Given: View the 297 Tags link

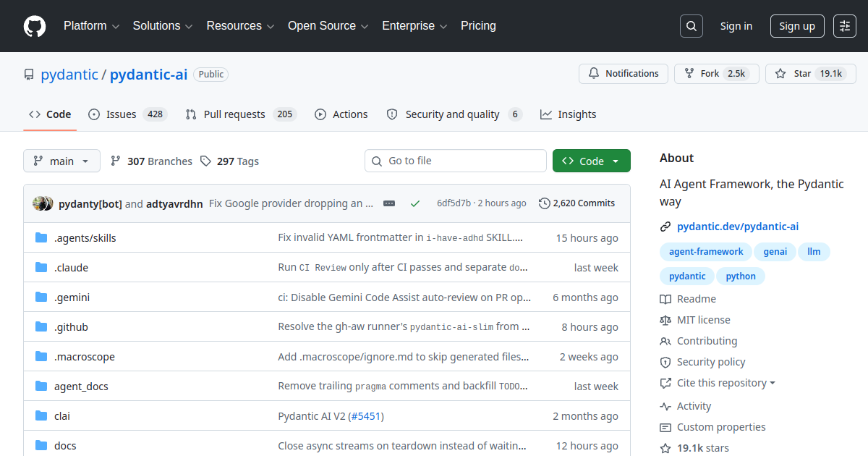Looking at the screenshot, I should 229,161.
